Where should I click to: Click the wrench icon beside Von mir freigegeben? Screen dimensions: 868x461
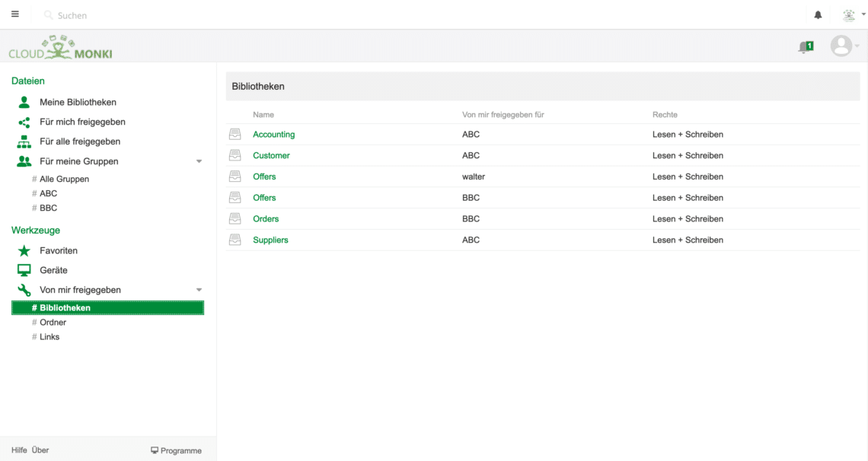tap(24, 290)
